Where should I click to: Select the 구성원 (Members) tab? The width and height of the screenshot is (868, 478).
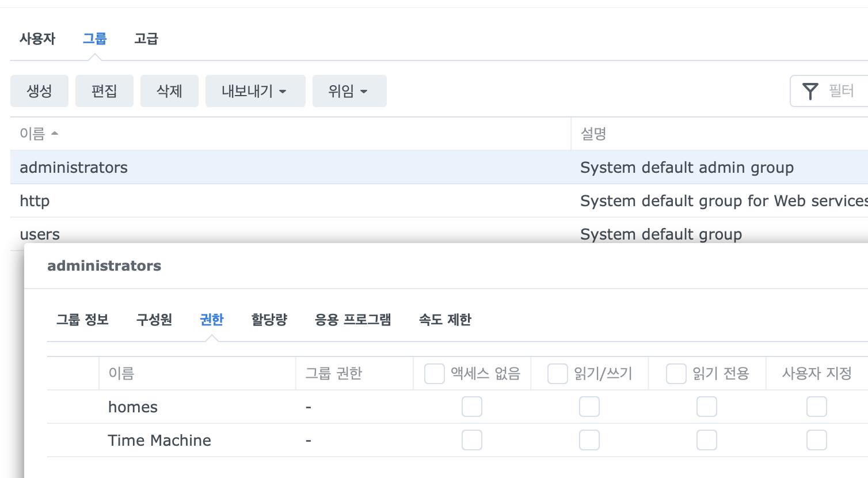[154, 320]
